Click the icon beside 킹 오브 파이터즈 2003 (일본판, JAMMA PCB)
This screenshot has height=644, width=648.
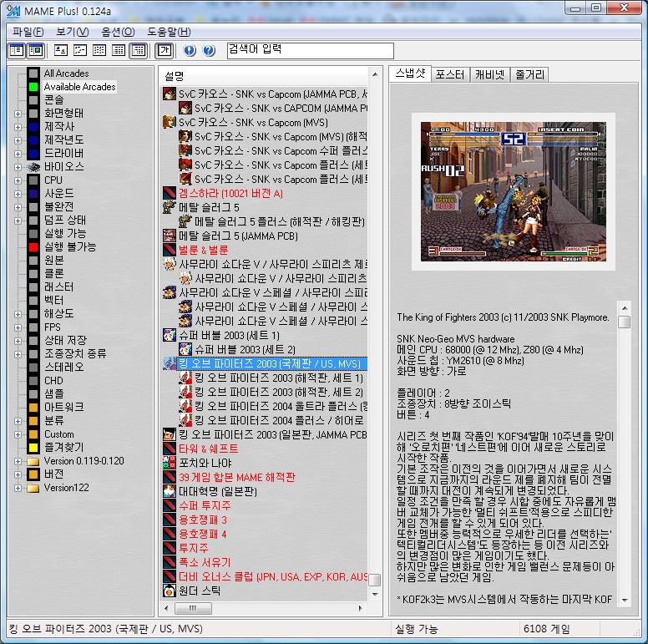click(170, 435)
